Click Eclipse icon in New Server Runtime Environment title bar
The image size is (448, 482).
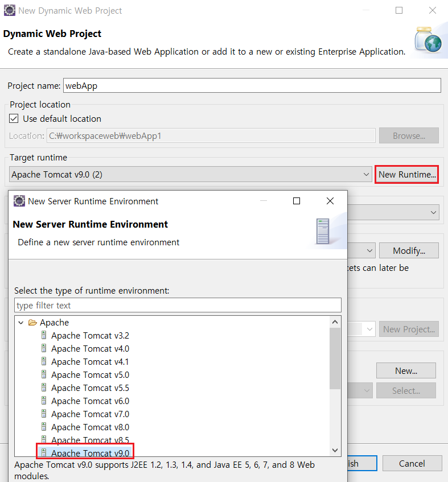tap(19, 201)
